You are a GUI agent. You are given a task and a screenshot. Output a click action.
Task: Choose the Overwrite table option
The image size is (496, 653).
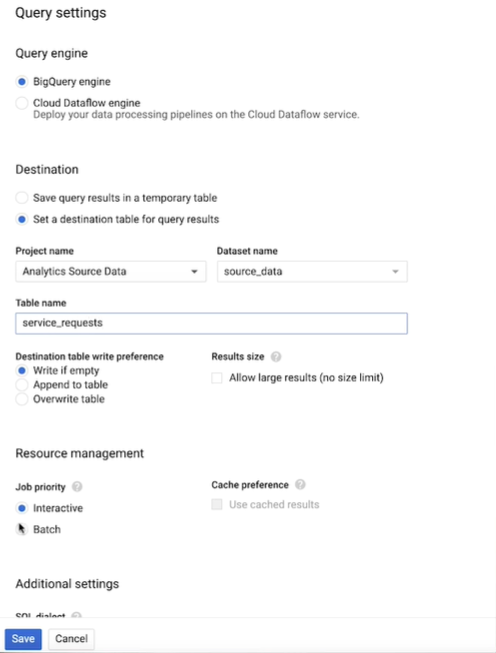coord(22,399)
